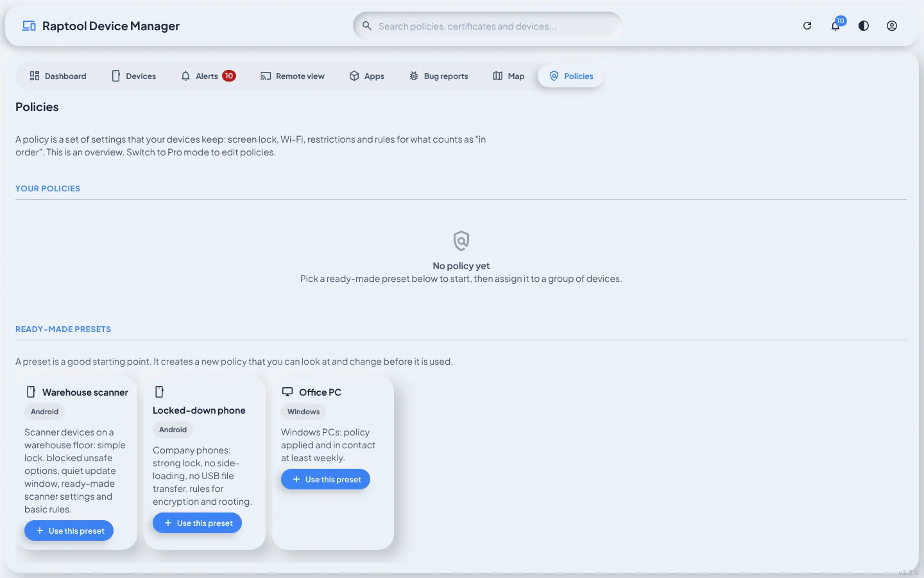Click the Raptool Device Manager title text
The image size is (924, 578).
coord(111,26)
